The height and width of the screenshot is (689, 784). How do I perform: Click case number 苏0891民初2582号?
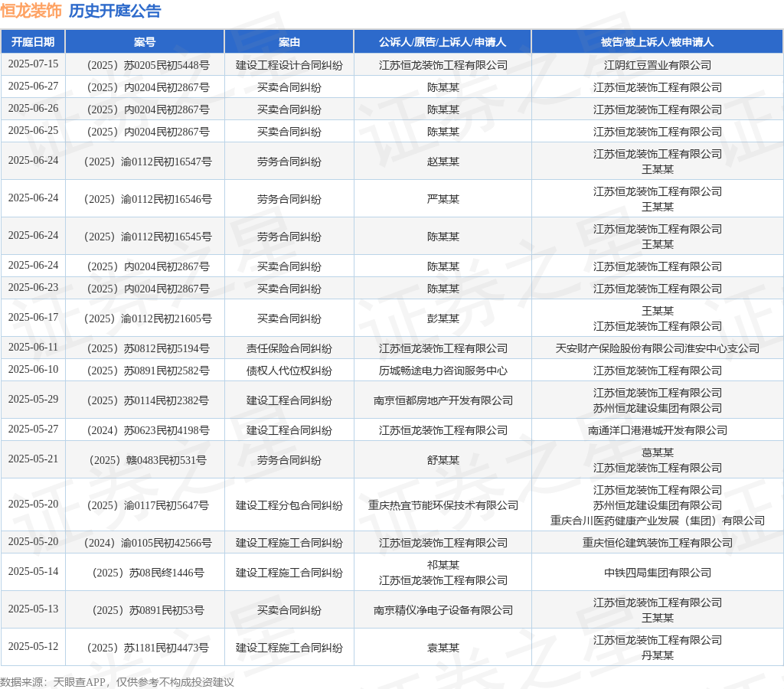[148, 371]
